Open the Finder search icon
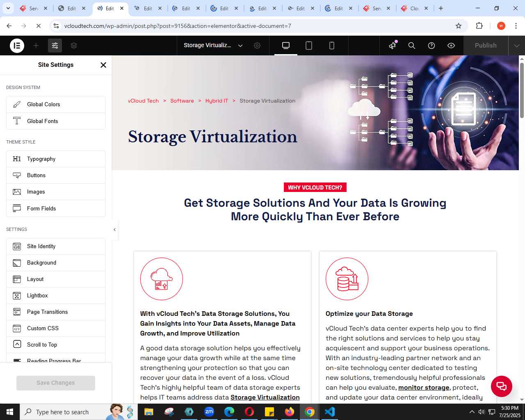Screen dimensions: 525x420 [412, 46]
